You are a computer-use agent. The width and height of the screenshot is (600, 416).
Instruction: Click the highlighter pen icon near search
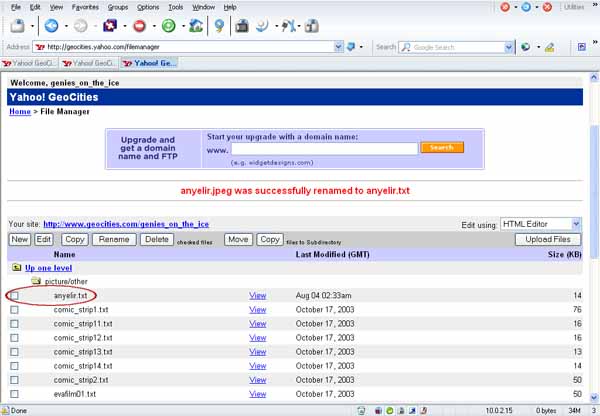(549, 47)
